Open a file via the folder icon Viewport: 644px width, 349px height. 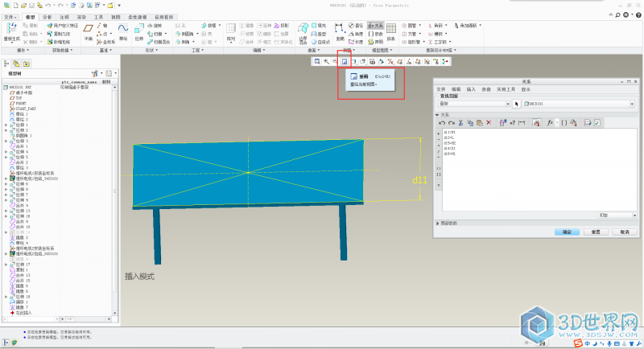click(x=24, y=6)
